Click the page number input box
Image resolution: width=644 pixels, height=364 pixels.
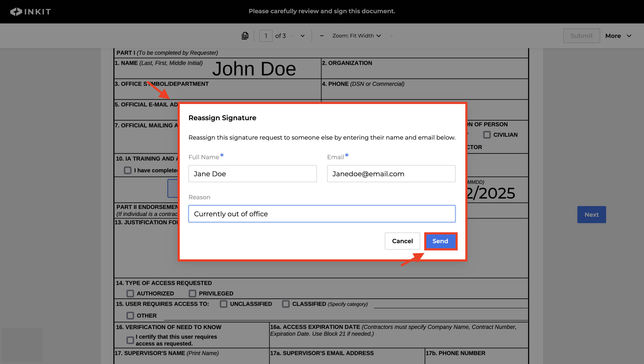point(266,36)
